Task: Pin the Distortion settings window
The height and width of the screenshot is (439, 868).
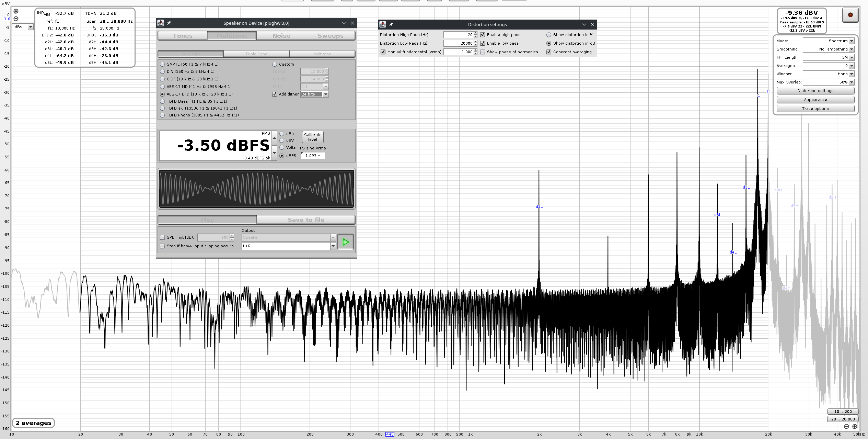Action: click(391, 24)
